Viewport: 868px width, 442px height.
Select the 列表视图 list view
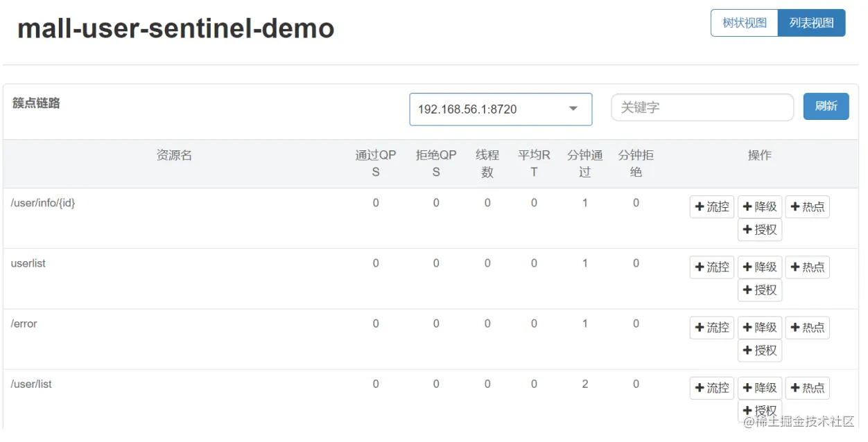tap(811, 23)
